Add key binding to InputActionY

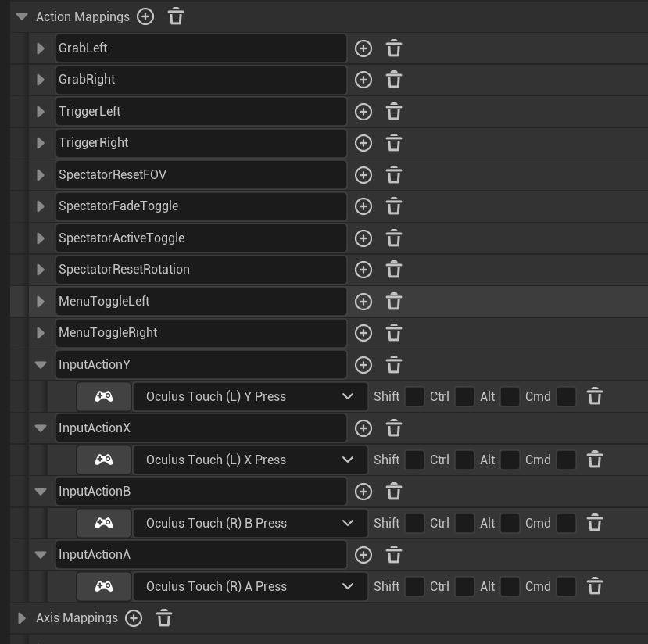363,365
